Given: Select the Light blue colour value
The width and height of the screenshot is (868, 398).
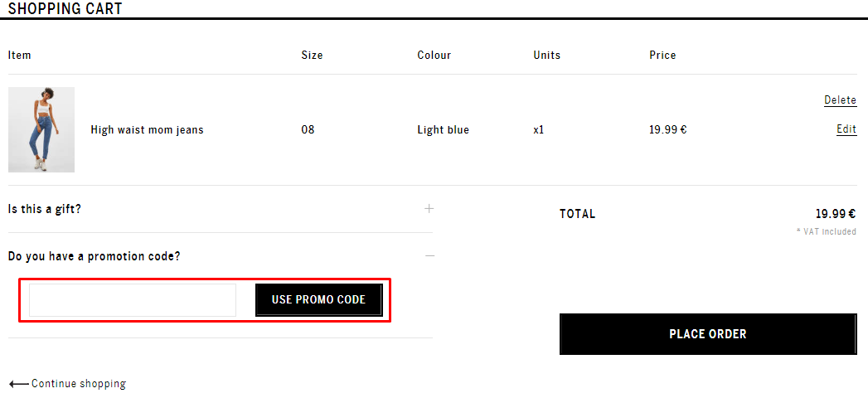Looking at the screenshot, I should [444, 130].
